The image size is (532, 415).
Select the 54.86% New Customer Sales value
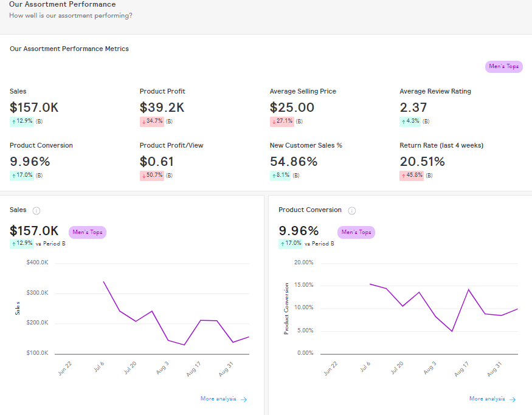click(x=294, y=162)
